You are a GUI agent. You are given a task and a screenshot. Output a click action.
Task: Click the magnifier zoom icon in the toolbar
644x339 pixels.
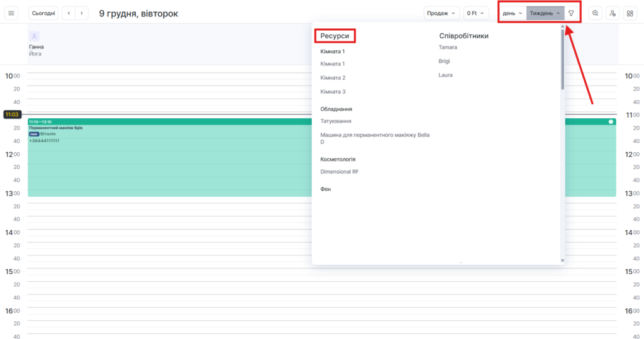595,13
